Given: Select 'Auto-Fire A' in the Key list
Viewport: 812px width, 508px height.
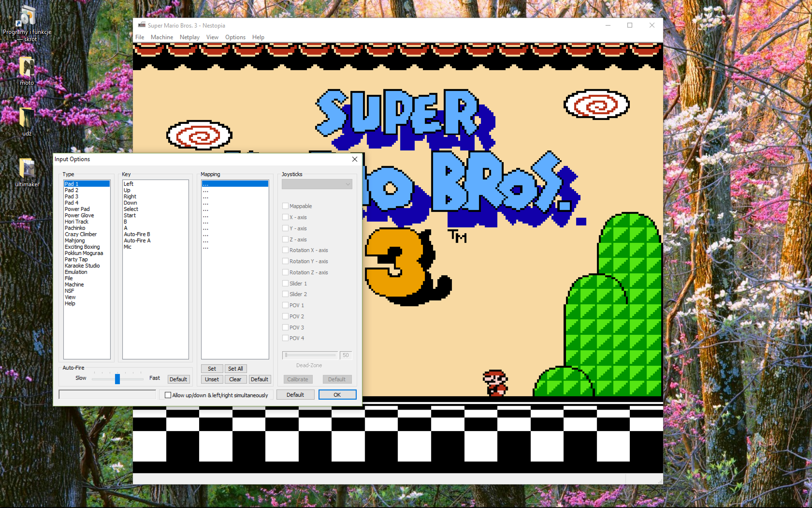Looking at the screenshot, I should [155, 241].
